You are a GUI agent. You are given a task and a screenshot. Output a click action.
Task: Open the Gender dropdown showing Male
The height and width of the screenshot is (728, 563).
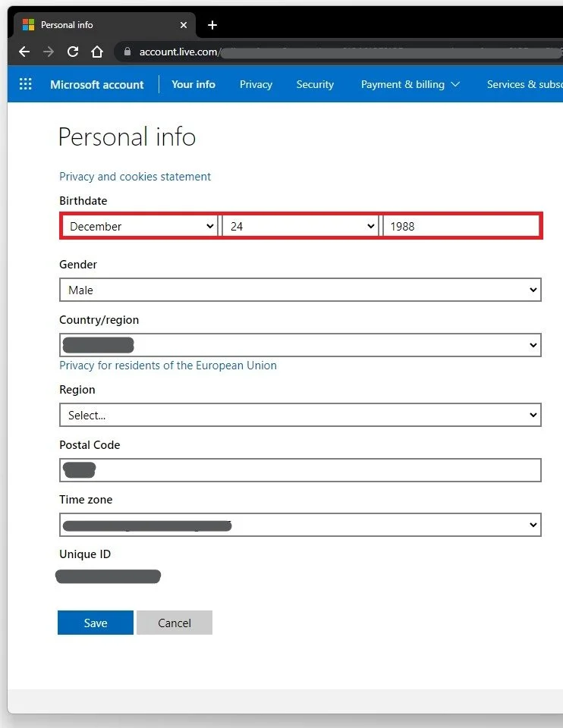(300, 290)
